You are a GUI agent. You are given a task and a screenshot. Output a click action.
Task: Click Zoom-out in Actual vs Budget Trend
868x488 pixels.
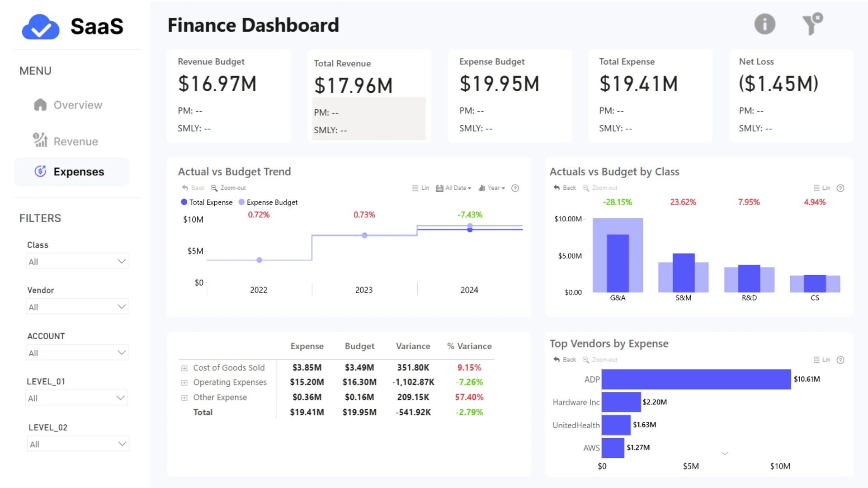pos(228,188)
